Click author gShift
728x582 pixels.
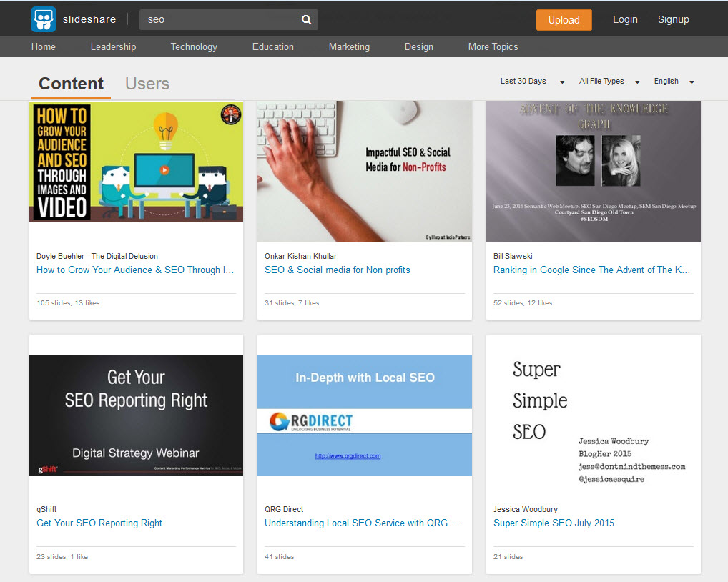[46, 509]
